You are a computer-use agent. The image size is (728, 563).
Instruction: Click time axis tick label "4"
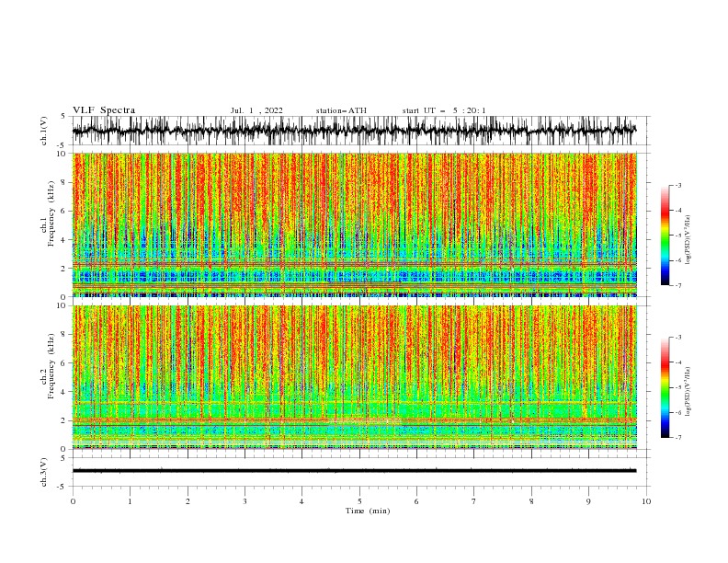click(301, 501)
